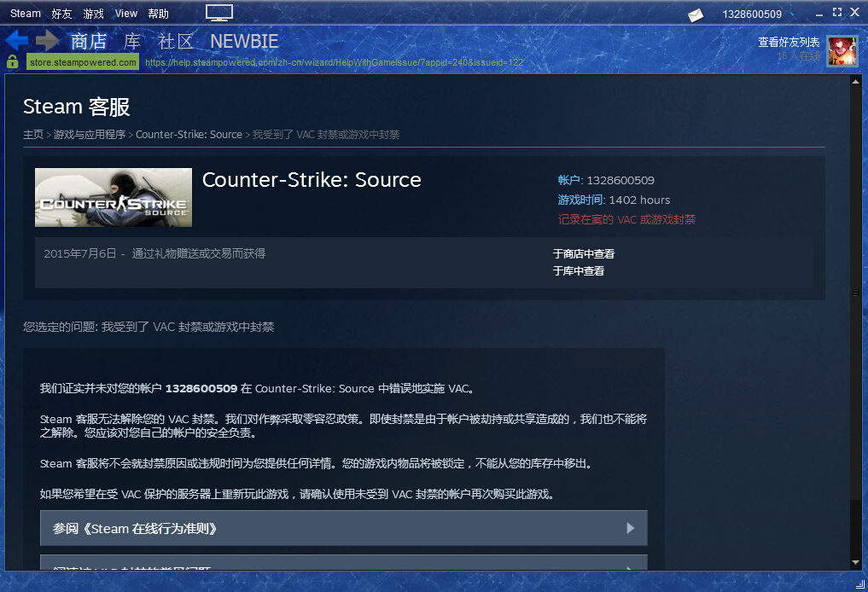Viewport: 868px width, 592px height.
Task: Click 查看好友列表 to view friends
Action: (x=789, y=42)
